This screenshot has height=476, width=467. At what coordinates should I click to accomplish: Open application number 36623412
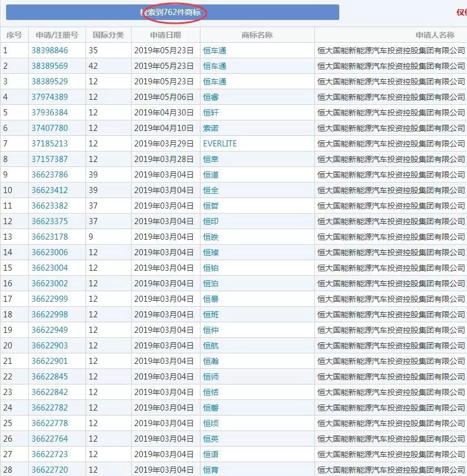pos(49,190)
